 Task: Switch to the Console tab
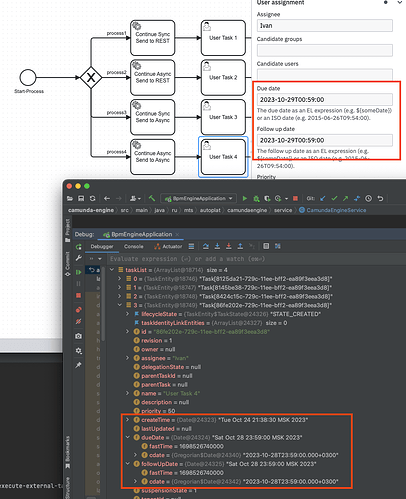tap(133, 246)
